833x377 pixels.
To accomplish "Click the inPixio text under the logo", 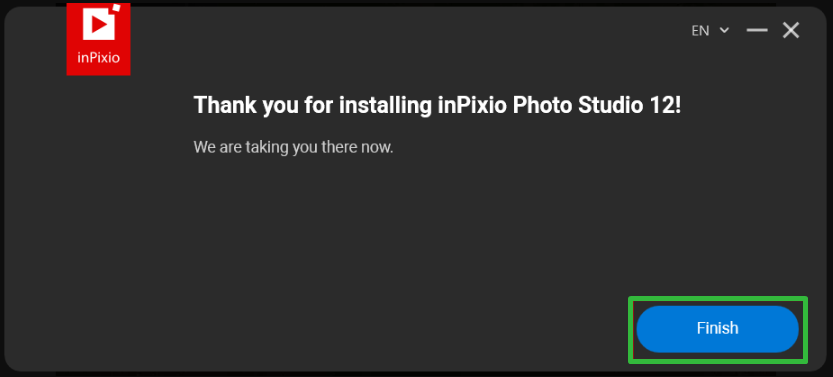I will [98, 58].
